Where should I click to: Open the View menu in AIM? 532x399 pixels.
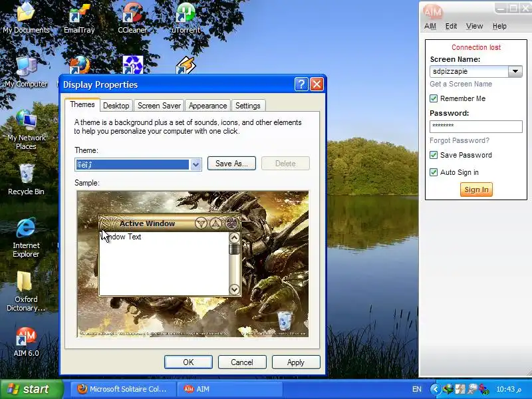[x=474, y=26]
